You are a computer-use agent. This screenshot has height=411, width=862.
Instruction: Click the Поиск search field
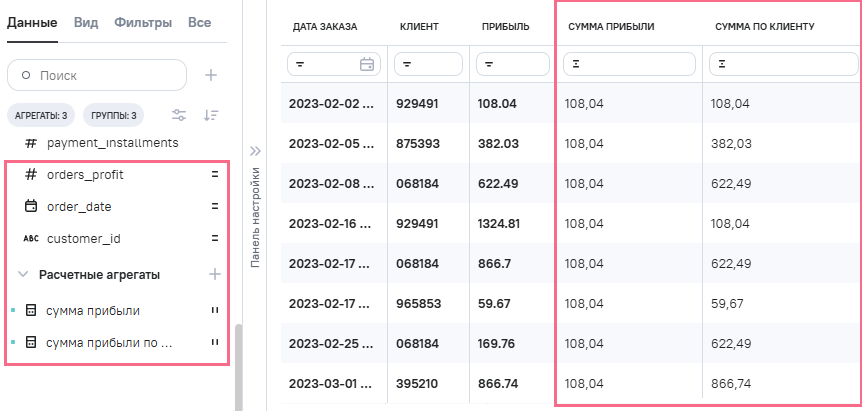coord(97,75)
